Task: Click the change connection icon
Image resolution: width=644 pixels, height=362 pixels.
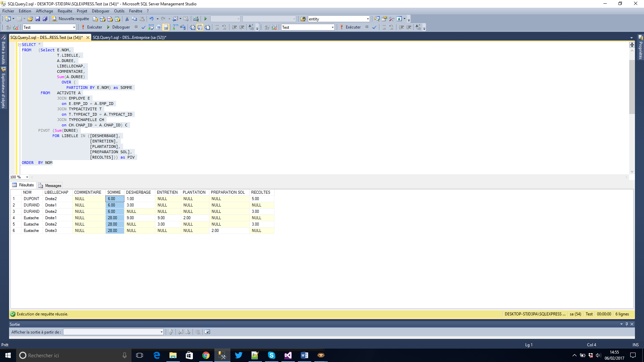Action: pyautogui.click(x=15, y=27)
